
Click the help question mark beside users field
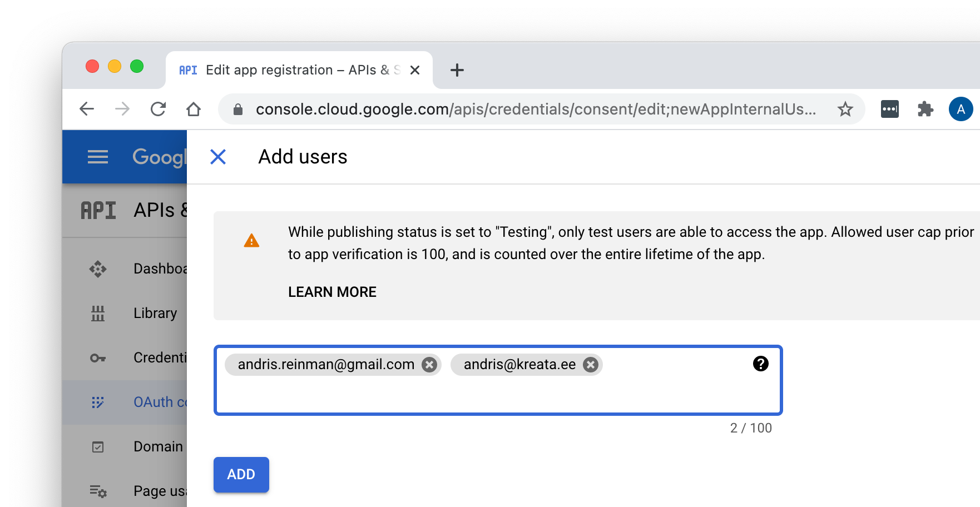[x=761, y=364]
